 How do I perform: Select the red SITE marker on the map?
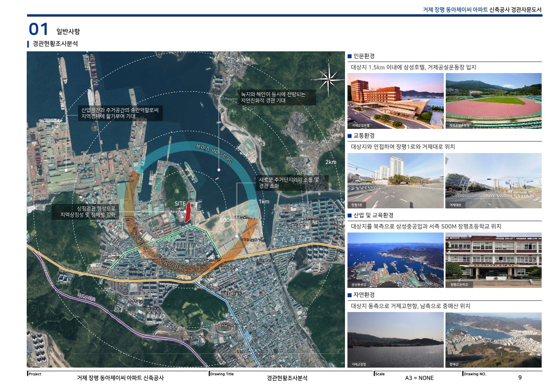(x=188, y=213)
